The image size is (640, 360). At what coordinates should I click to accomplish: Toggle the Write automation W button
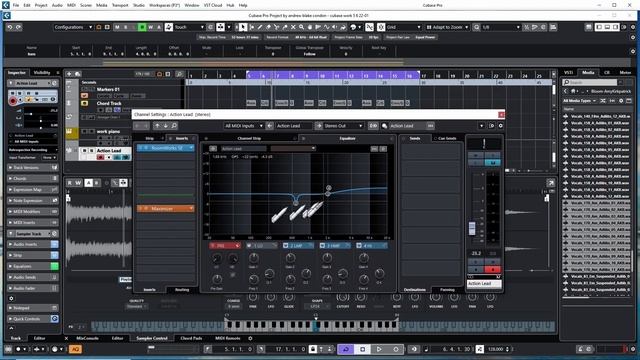pos(150,27)
